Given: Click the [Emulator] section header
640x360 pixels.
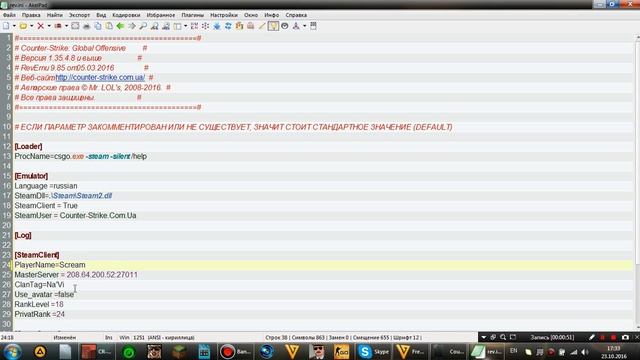Looking at the screenshot, I should click(x=31, y=176).
